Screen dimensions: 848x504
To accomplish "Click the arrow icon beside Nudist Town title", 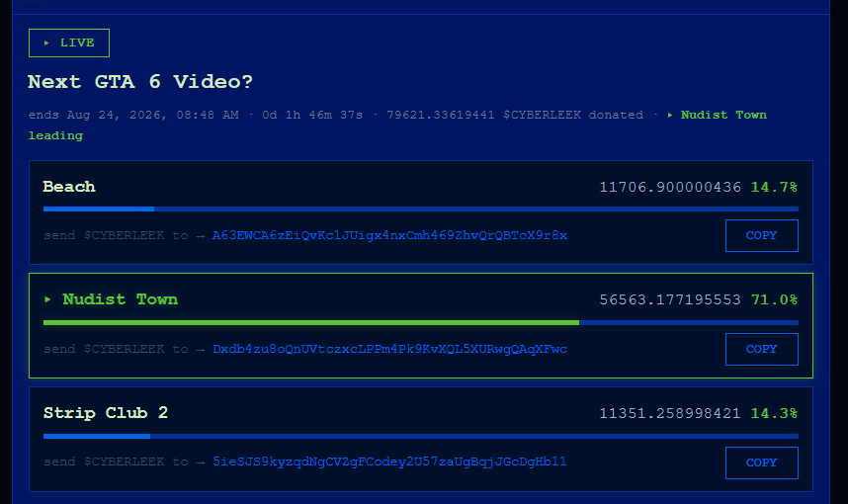I will click(x=47, y=299).
